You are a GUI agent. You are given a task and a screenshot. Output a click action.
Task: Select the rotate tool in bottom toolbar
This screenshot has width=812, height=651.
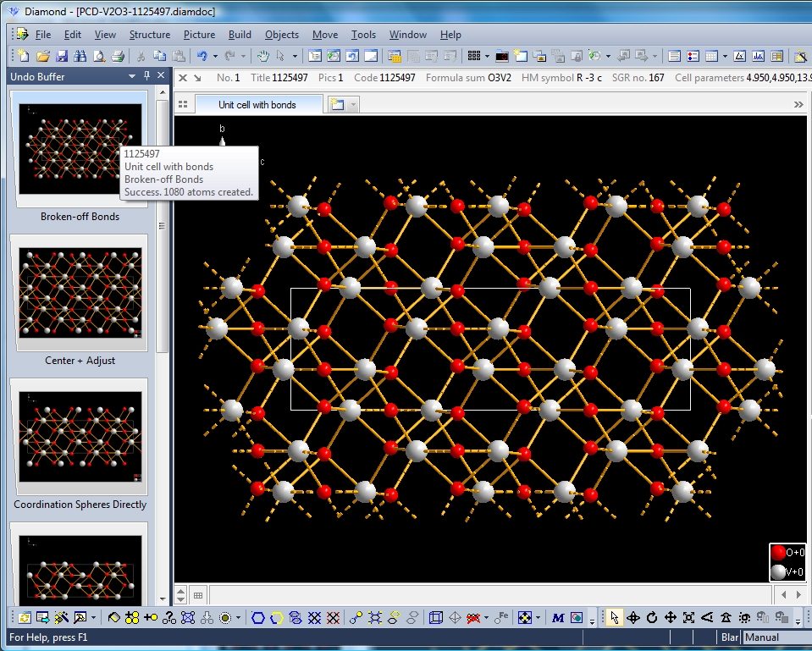click(x=652, y=618)
